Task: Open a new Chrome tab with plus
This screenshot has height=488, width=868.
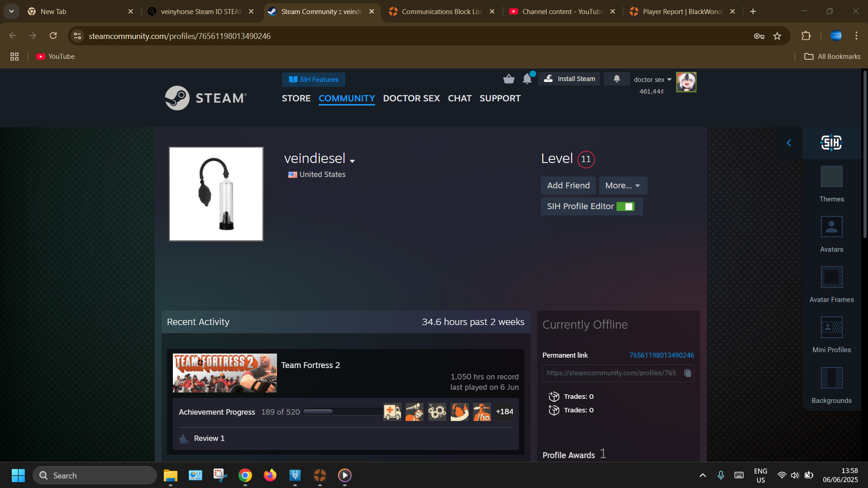Action: coord(753,11)
